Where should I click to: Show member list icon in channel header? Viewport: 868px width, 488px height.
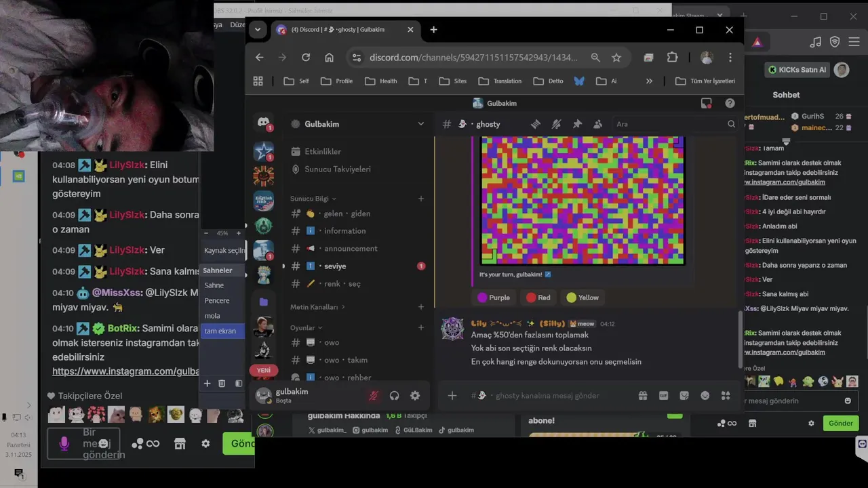[x=597, y=124]
